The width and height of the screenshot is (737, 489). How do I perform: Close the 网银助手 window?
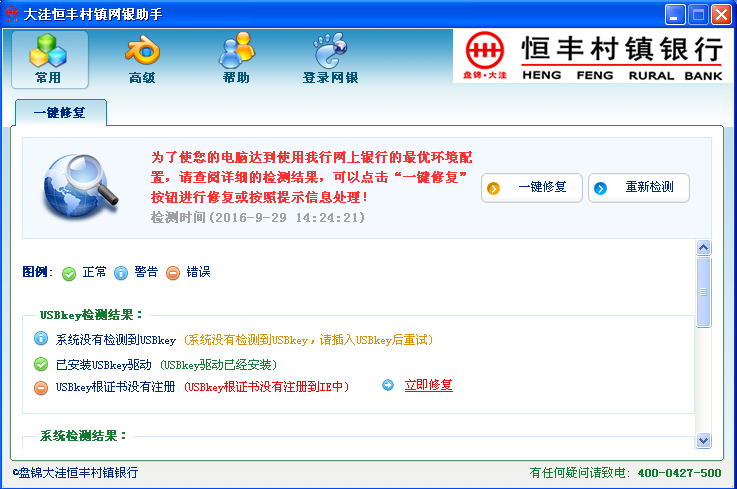(721, 15)
